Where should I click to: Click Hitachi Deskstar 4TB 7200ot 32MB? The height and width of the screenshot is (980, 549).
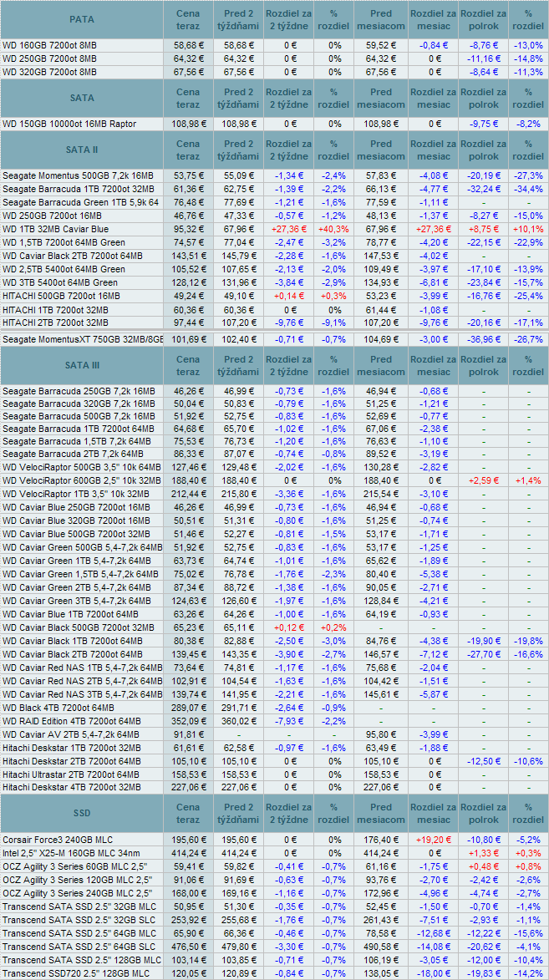72,787
